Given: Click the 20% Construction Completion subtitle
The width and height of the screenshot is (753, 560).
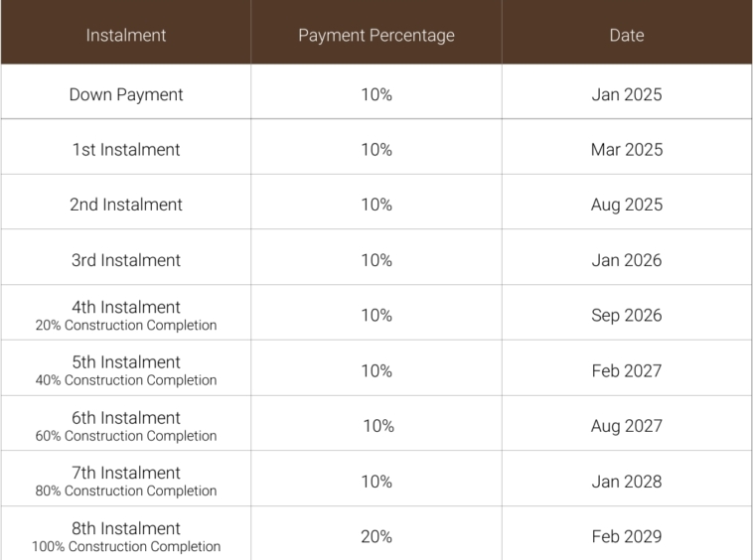Looking at the screenshot, I should tap(125, 326).
